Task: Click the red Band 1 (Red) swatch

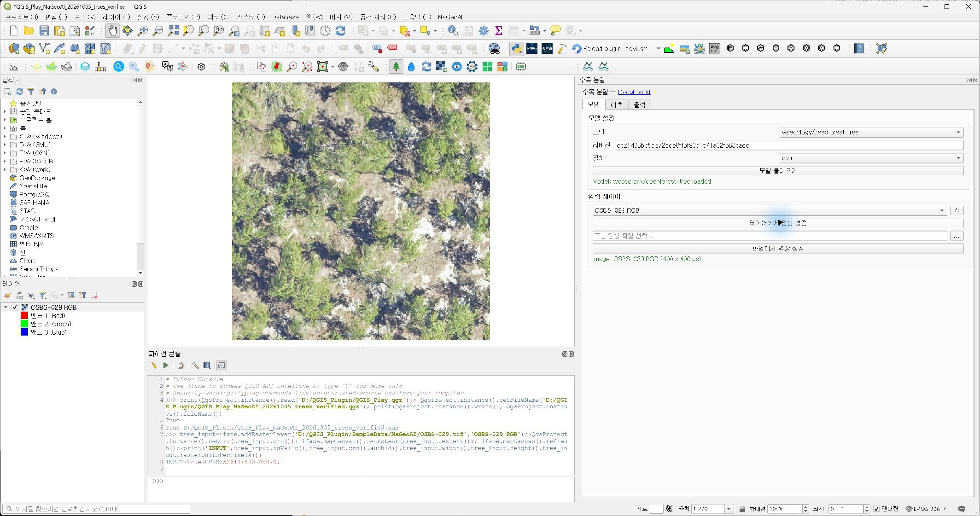Action: (24, 316)
